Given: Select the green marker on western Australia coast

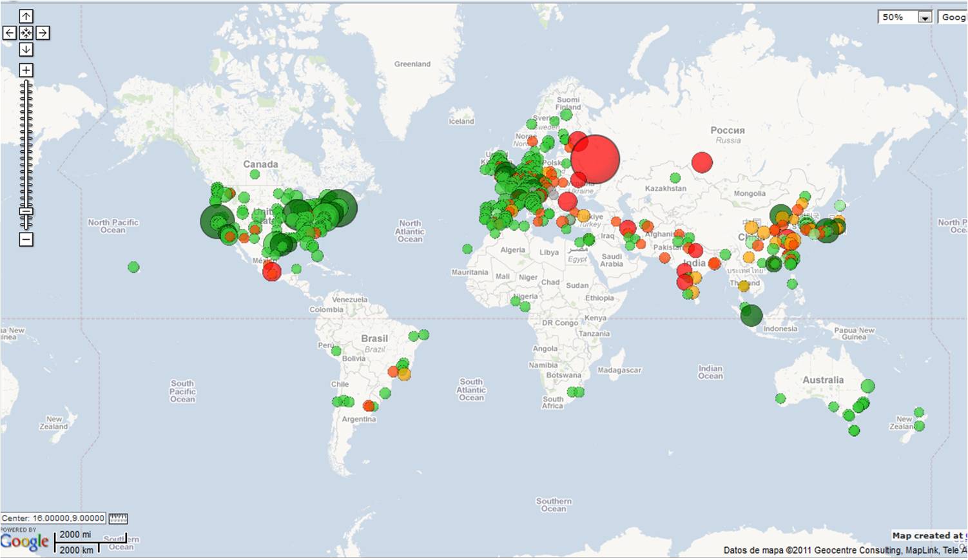Looking at the screenshot, I should (x=780, y=399).
